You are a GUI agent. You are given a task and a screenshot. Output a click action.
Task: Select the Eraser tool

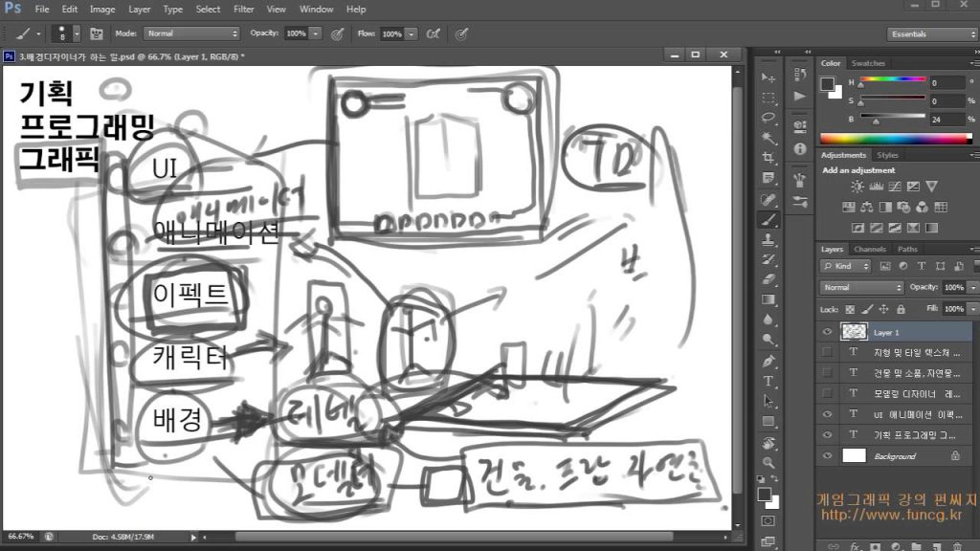(768, 279)
